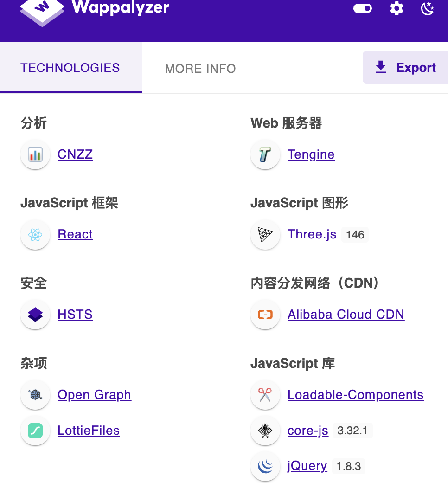Click the jQuery version 1.8.3 badge
Image resolution: width=448 pixels, height=489 pixels.
point(349,466)
